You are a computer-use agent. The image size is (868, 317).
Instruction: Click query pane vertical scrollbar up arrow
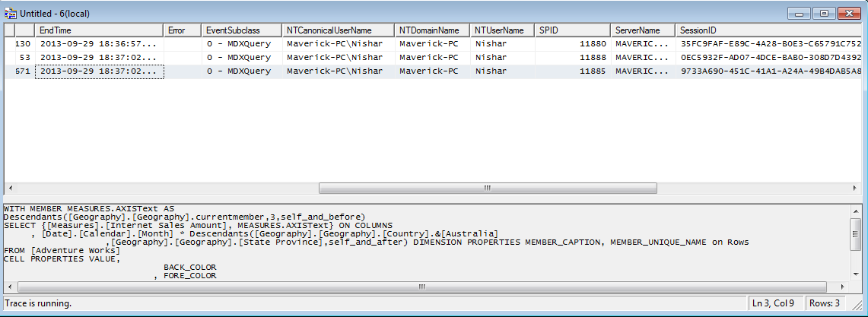tap(856, 211)
